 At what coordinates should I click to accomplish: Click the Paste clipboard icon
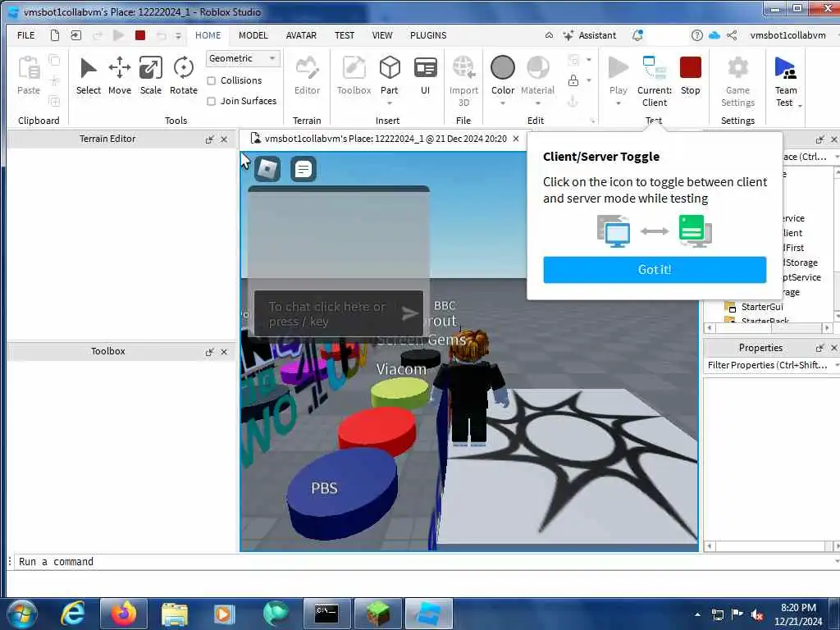pos(29,75)
